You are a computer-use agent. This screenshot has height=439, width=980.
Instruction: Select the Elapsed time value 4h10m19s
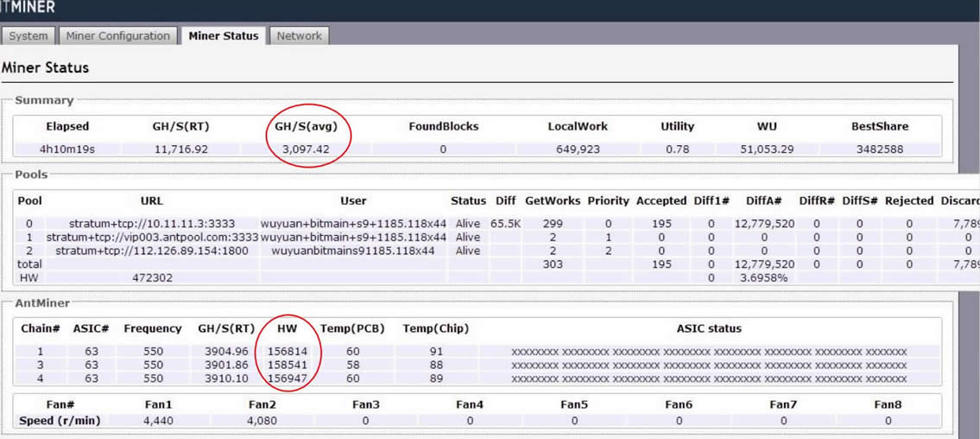point(67,149)
